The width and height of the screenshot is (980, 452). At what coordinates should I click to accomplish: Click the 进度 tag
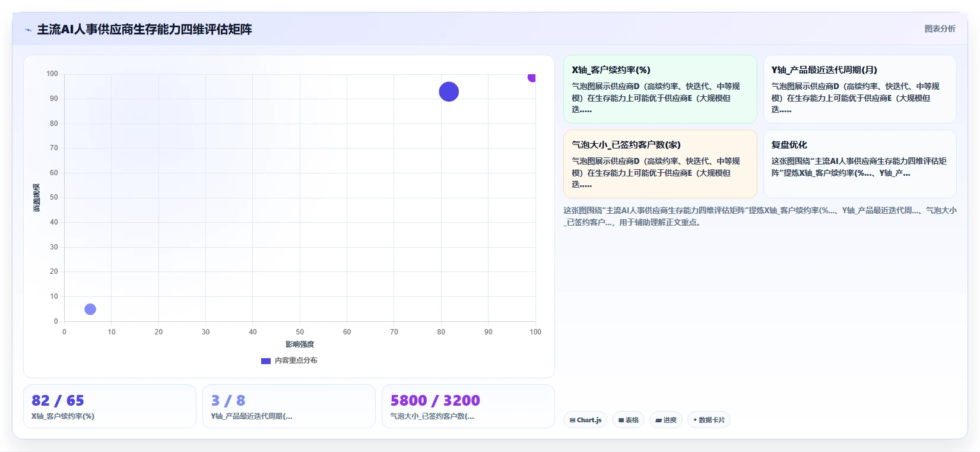666,420
